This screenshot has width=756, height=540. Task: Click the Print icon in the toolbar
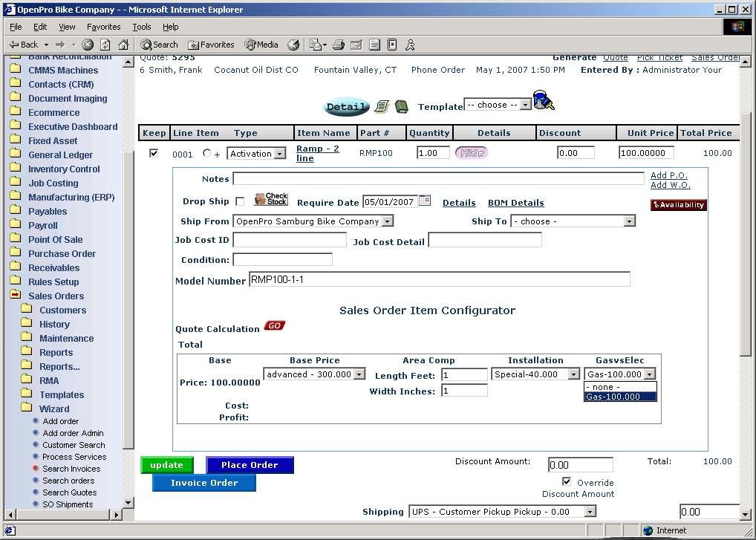click(339, 45)
